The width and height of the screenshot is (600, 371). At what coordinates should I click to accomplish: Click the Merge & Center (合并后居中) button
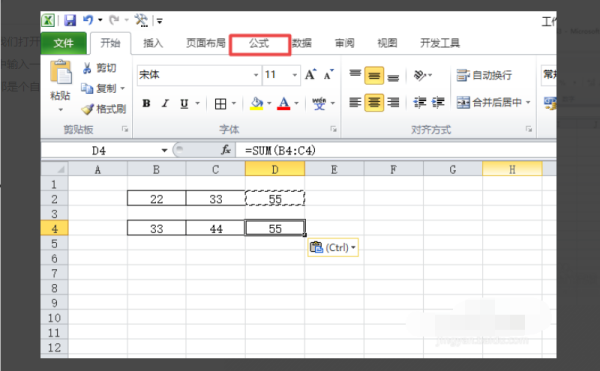(489, 102)
